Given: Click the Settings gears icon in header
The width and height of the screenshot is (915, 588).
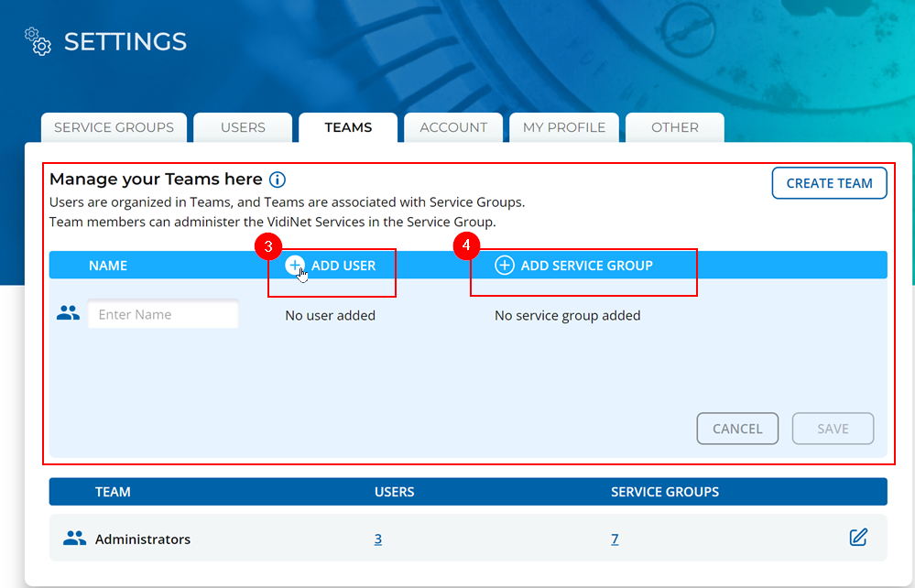Looking at the screenshot, I should tap(38, 41).
